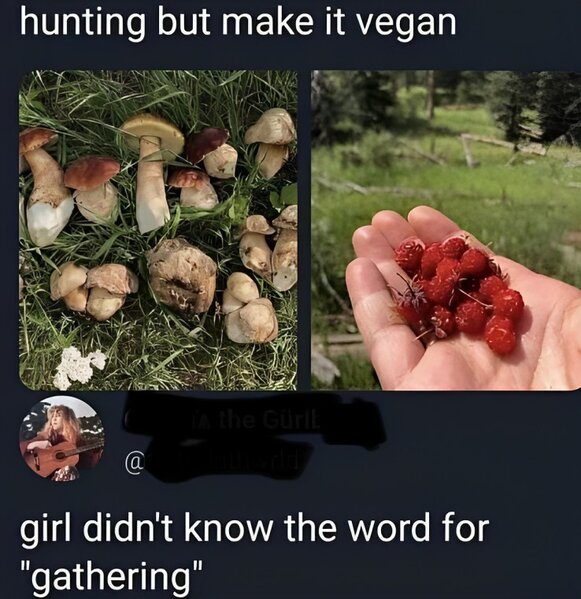The width and height of the screenshot is (581, 599).
Task: Click the dark maroon-capped mushroom
Action: (206, 142)
